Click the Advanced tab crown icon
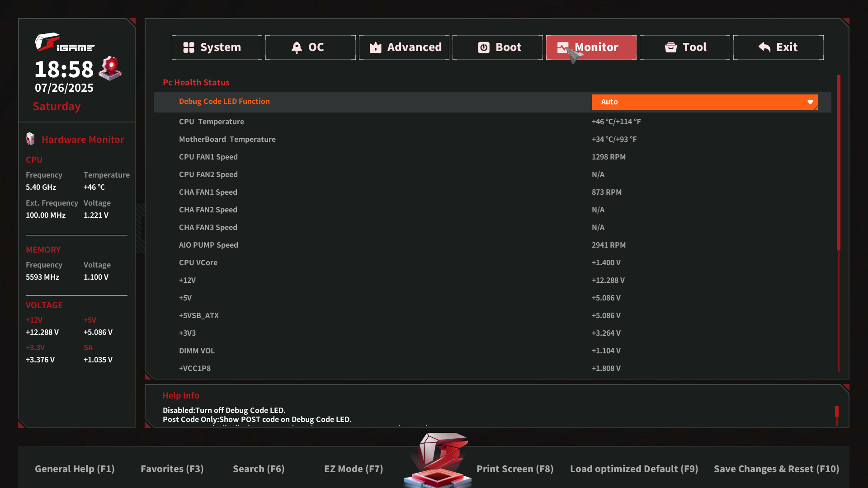The height and width of the screenshot is (488, 868). pyautogui.click(x=376, y=47)
